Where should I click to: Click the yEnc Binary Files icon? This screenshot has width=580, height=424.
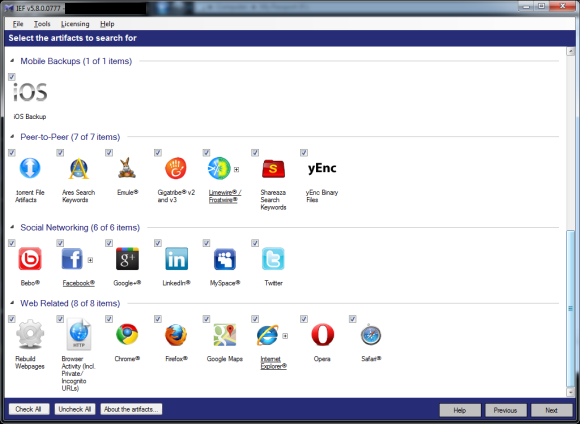pos(322,168)
